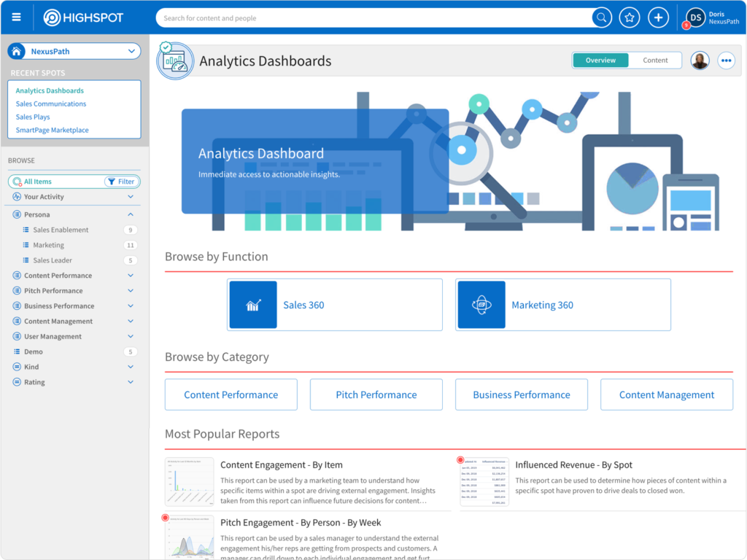Image resolution: width=747 pixels, height=560 pixels.
Task: Open the Sales 360 link
Action: point(303,305)
